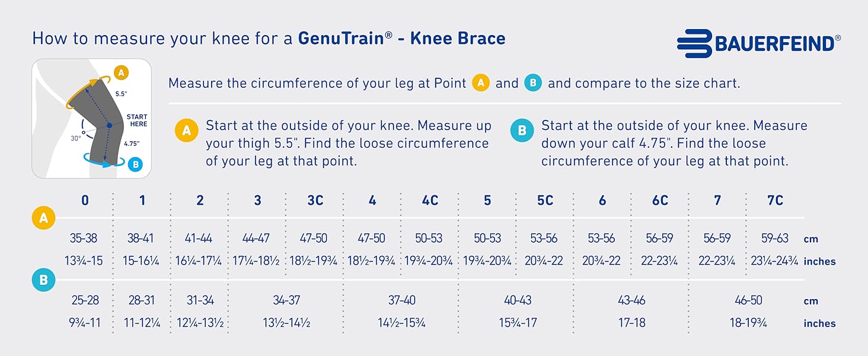Click the 35-38 cm thigh measurement cell
This screenshot has height=356, width=868.
84,239
